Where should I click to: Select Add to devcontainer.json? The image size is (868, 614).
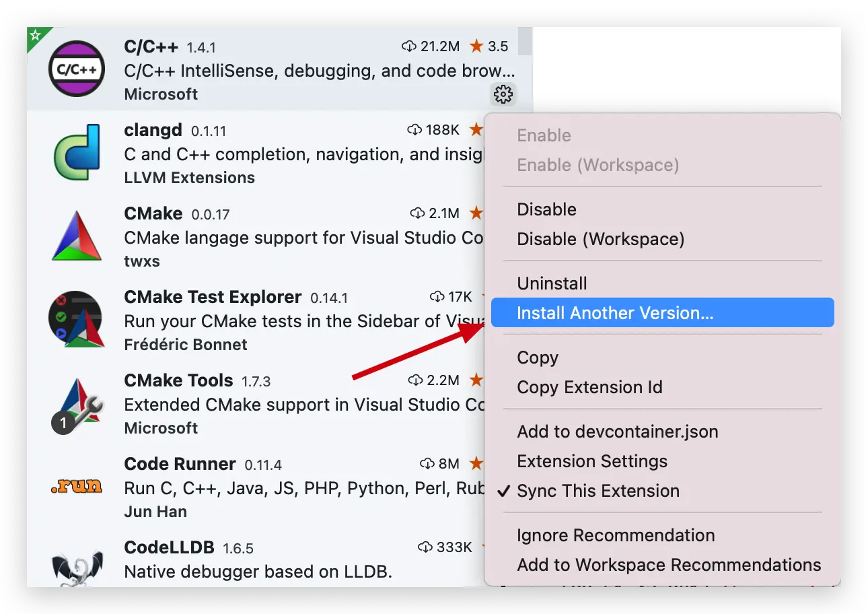(617, 432)
